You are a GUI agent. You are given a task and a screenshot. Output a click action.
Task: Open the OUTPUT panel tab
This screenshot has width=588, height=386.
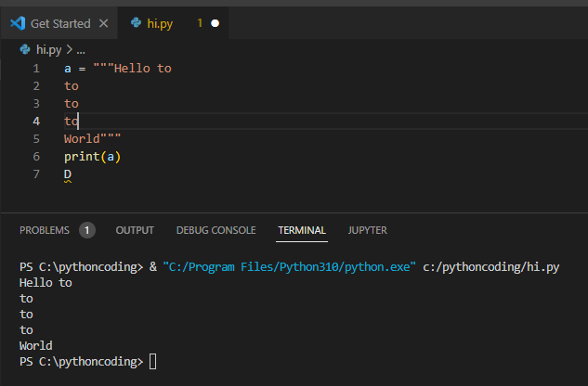click(x=135, y=230)
